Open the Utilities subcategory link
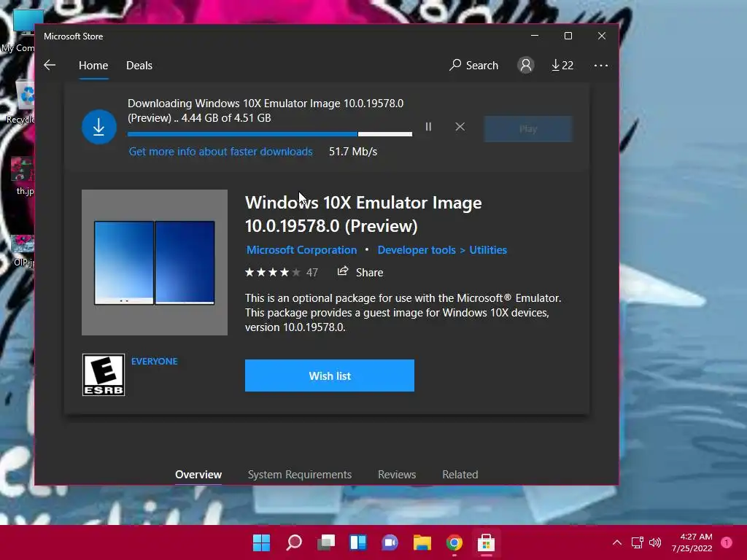 [x=488, y=250]
